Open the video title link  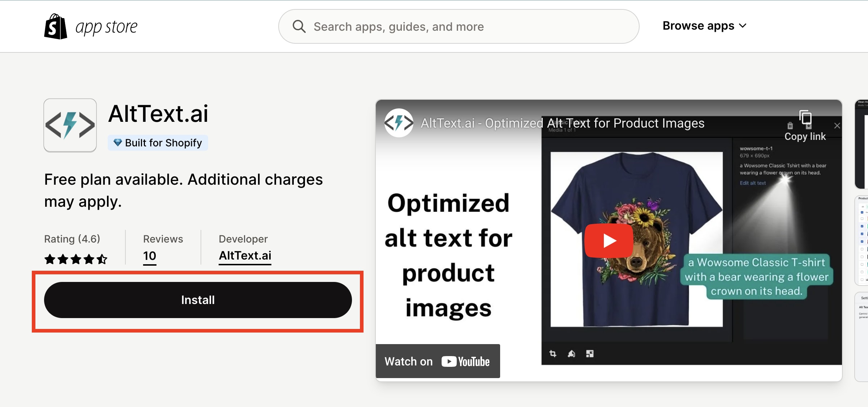click(x=563, y=123)
